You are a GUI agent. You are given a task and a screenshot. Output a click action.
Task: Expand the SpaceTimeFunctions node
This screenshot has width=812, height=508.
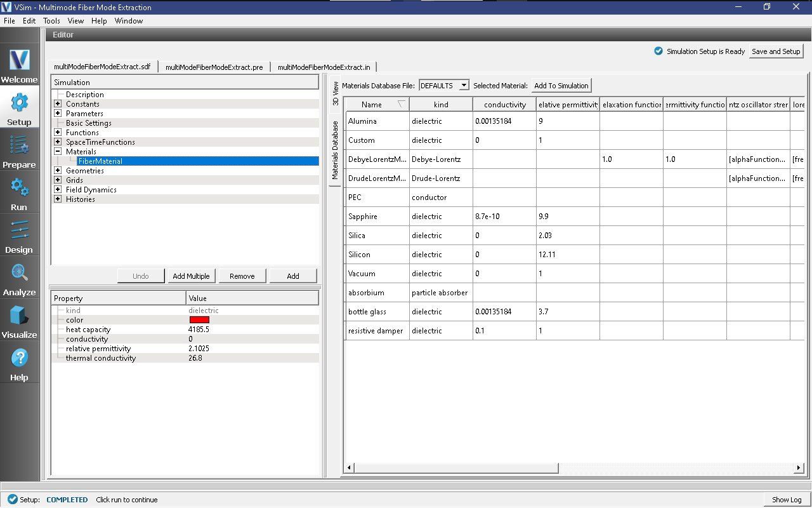(x=58, y=142)
